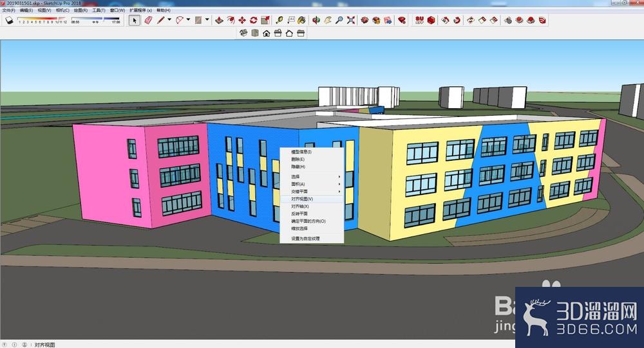The image size is (644, 348).
Task: Switch to Left view icon
Action: click(x=301, y=33)
